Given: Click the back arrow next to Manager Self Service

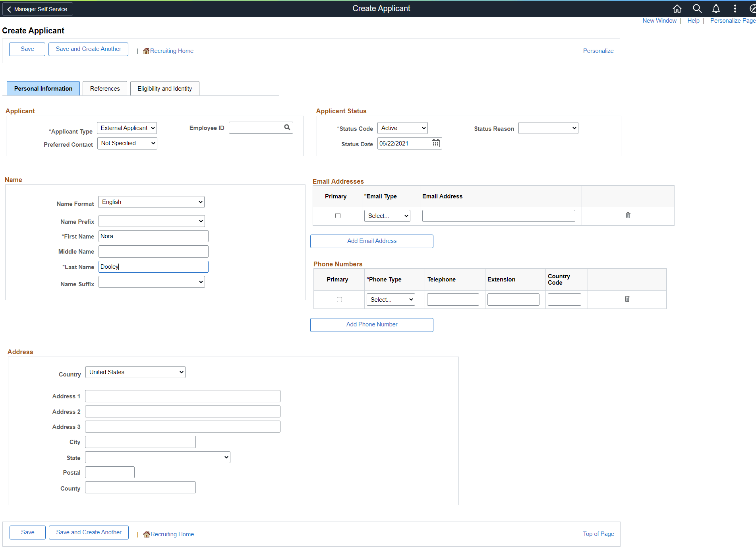Looking at the screenshot, I should coord(9,9).
